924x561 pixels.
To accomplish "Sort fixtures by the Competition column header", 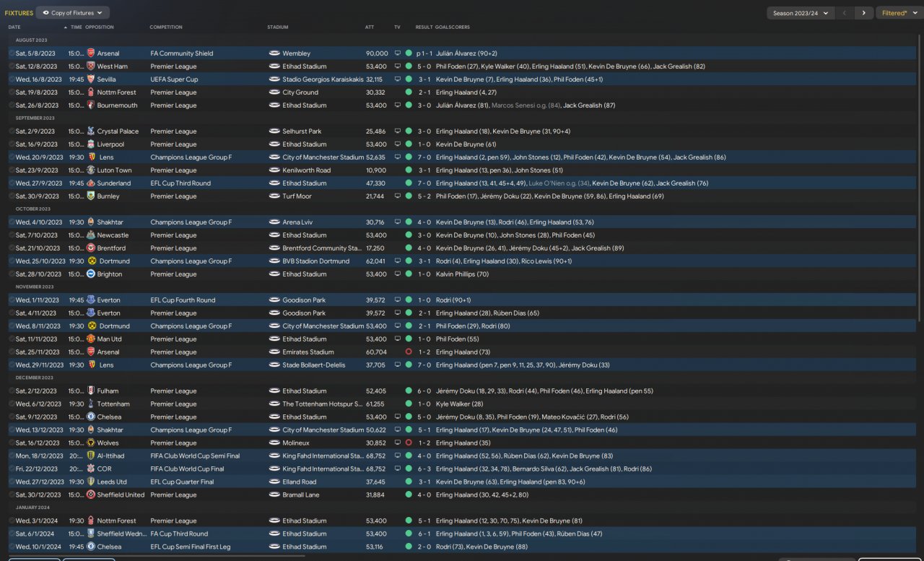I will [x=166, y=27].
